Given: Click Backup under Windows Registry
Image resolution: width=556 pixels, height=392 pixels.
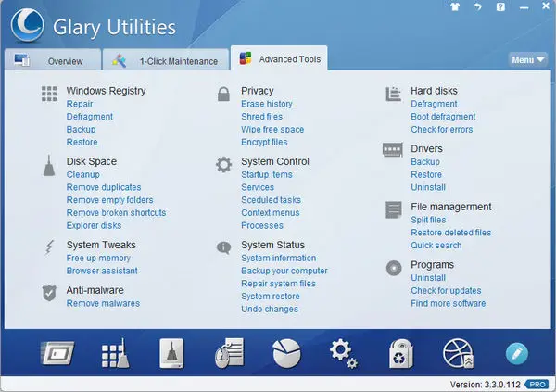Looking at the screenshot, I should click(x=82, y=130).
